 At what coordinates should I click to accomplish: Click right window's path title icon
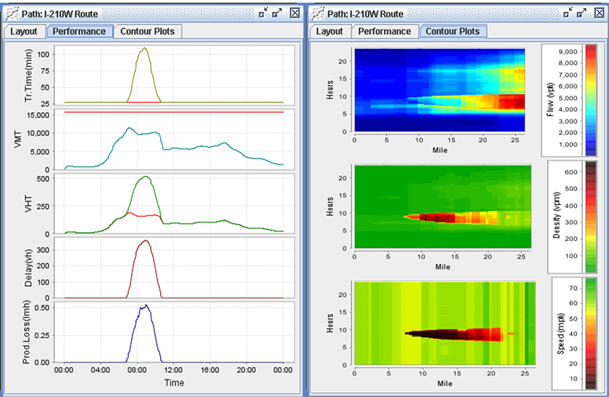coord(318,14)
